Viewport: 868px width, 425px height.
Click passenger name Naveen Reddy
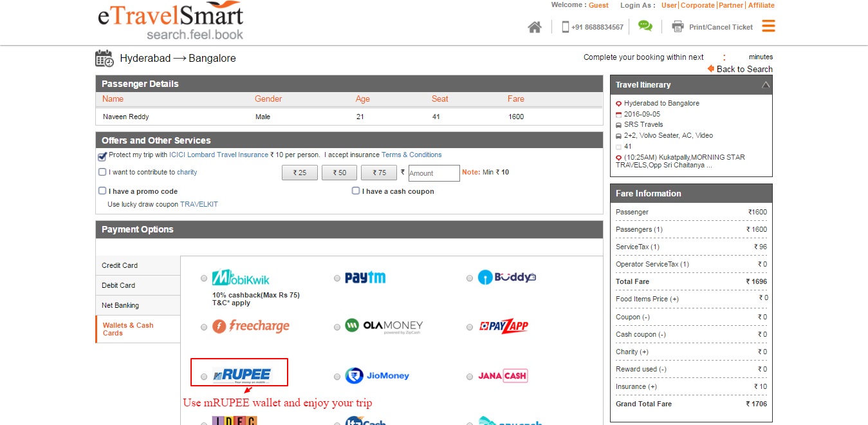tap(126, 117)
